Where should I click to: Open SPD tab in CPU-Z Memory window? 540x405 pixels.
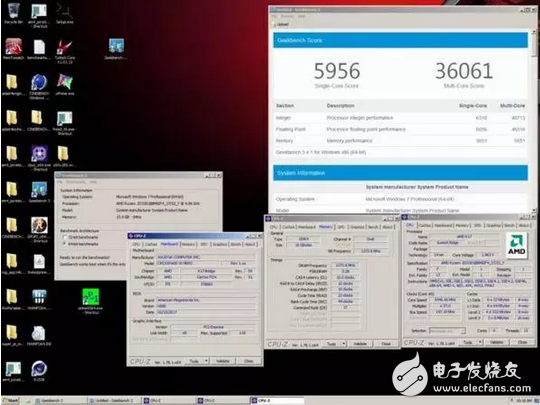[341, 227]
